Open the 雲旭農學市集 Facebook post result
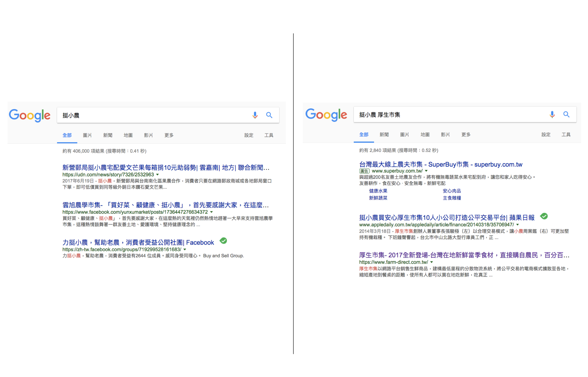The width and height of the screenshot is (588, 377). click(166, 205)
